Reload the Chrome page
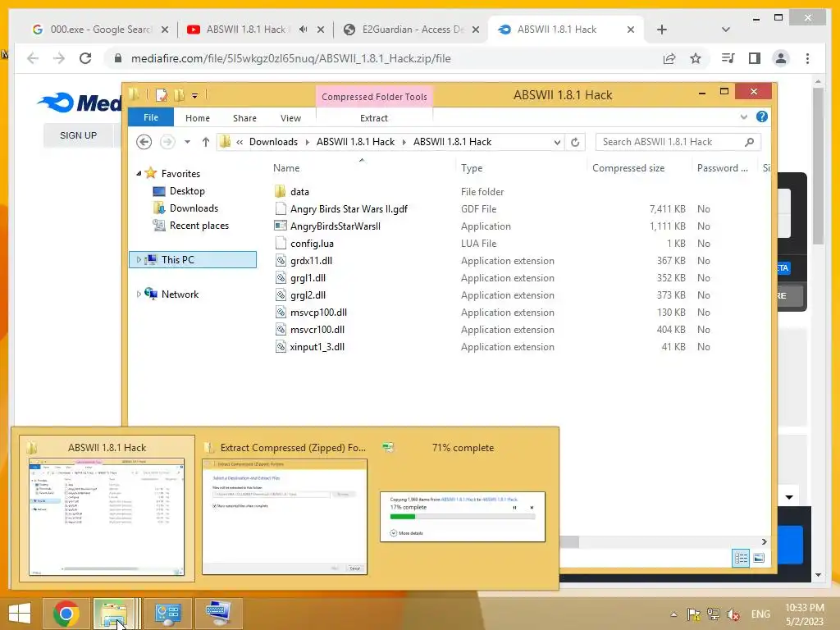Image resolution: width=840 pixels, height=630 pixels. pos(85,58)
